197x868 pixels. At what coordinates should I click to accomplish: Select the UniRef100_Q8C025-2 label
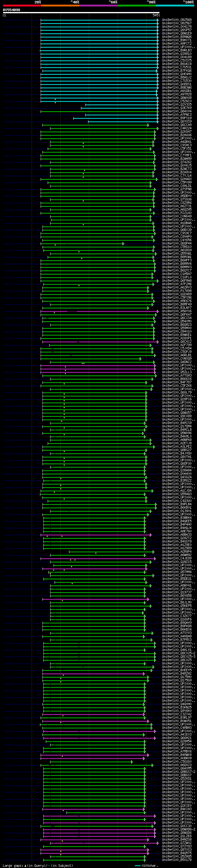179,653
